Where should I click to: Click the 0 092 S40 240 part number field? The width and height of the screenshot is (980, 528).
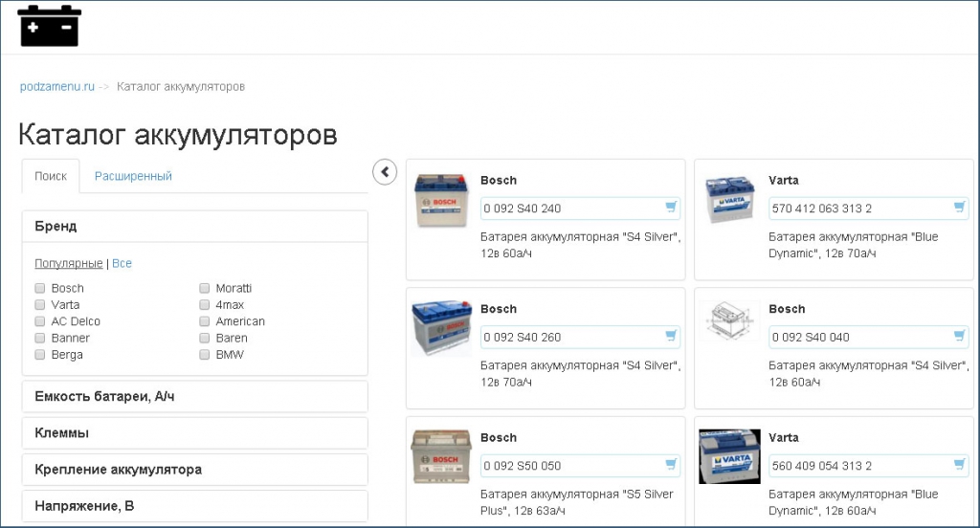pos(580,209)
